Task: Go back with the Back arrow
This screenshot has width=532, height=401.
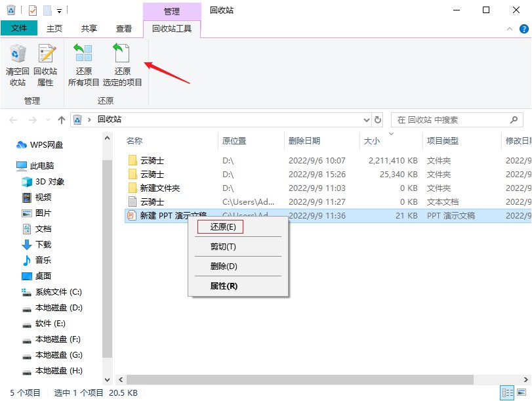Action: pos(13,120)
